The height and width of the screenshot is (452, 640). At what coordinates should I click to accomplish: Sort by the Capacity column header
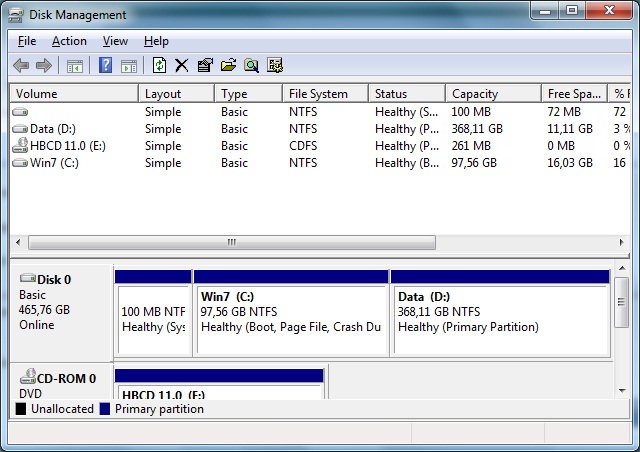point(493,94)
